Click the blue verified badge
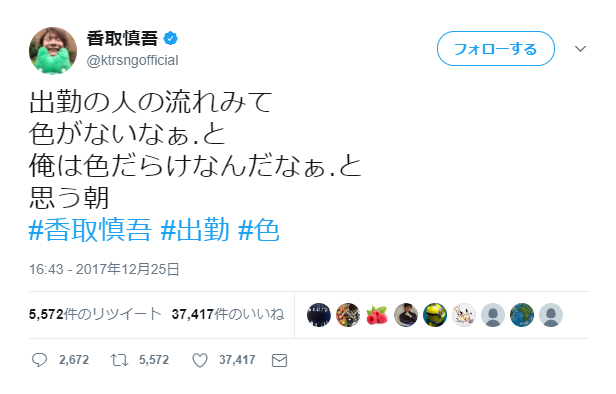 pos(170,38)
